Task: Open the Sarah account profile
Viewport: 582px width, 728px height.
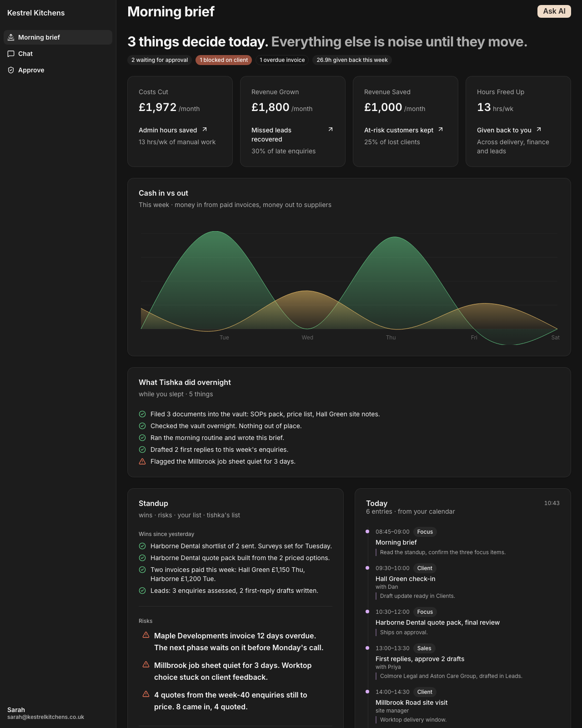Action: [x=45, y=713]
